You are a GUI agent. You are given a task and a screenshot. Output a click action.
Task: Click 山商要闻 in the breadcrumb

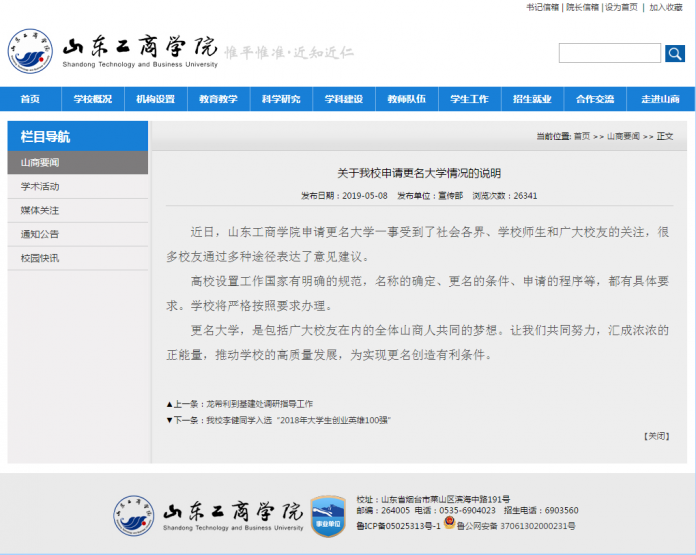[x=623, y=136]
